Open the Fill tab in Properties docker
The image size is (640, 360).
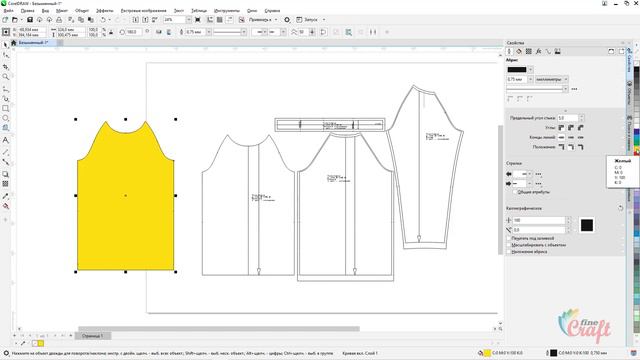519,51
